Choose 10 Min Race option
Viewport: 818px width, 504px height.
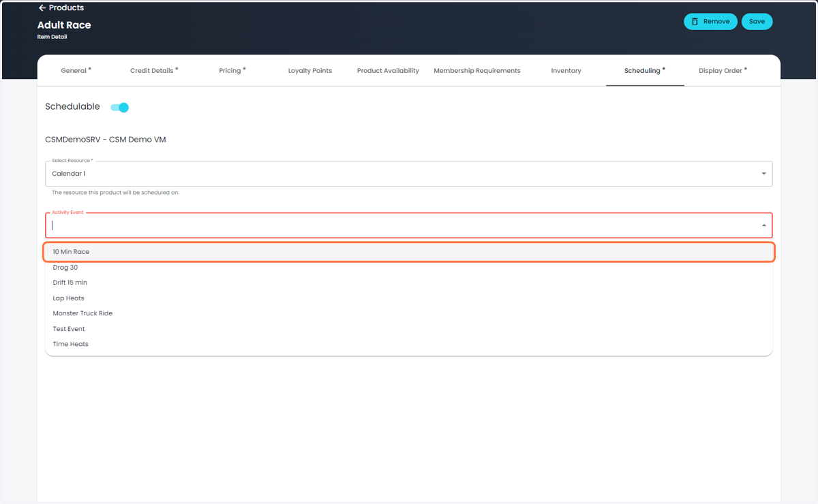[409, 252]
